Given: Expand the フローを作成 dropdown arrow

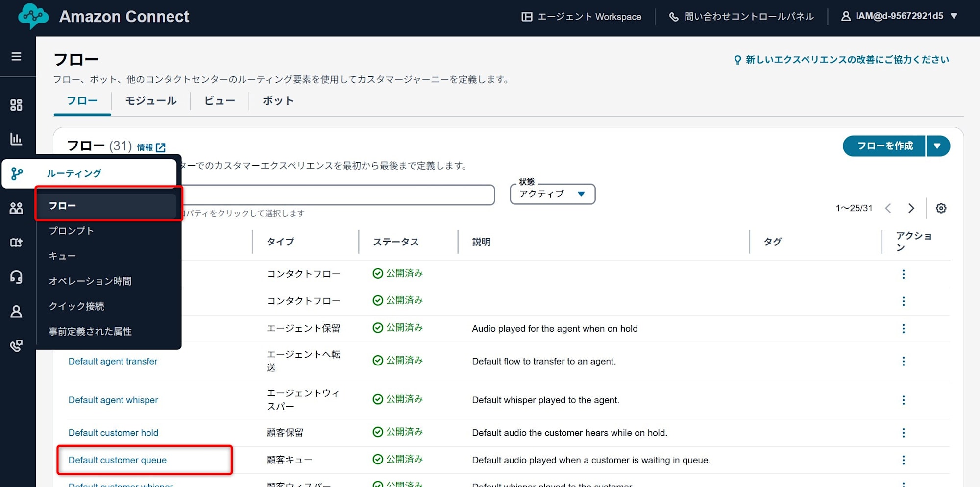Looking at the screenshot, I should point(937,146).
